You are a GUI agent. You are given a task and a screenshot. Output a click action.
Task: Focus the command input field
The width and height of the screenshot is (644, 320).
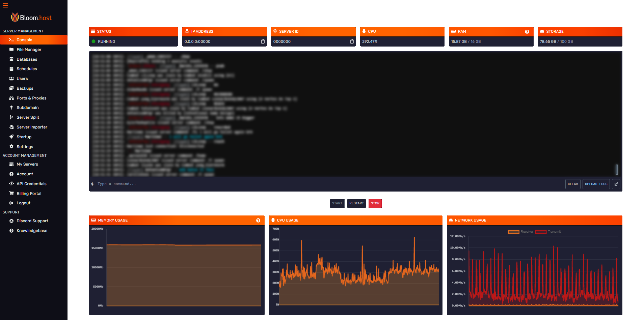tap(304, 184)
